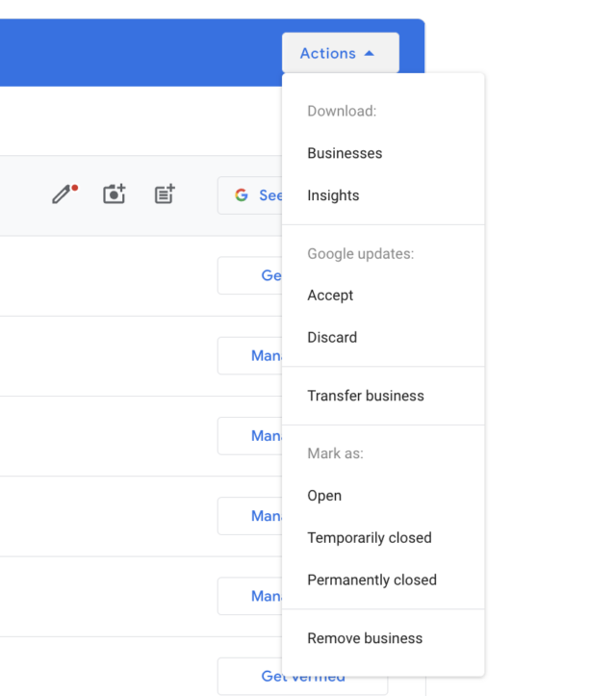Click the add photo camera icon

tap(115, 193)
